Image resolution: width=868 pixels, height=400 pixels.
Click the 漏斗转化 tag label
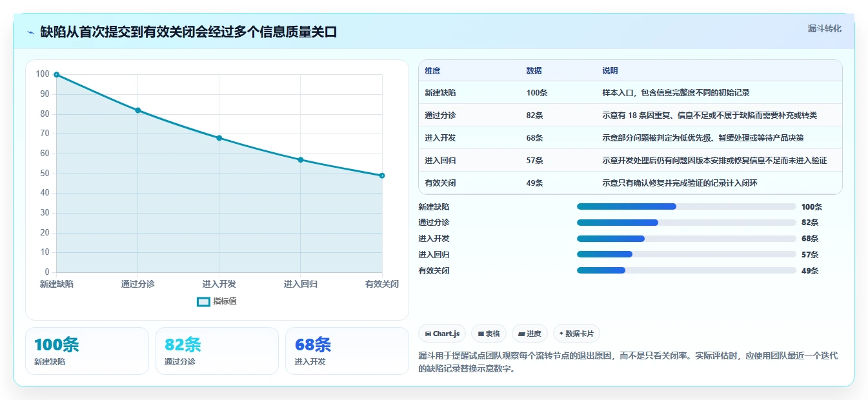(825, 28)
